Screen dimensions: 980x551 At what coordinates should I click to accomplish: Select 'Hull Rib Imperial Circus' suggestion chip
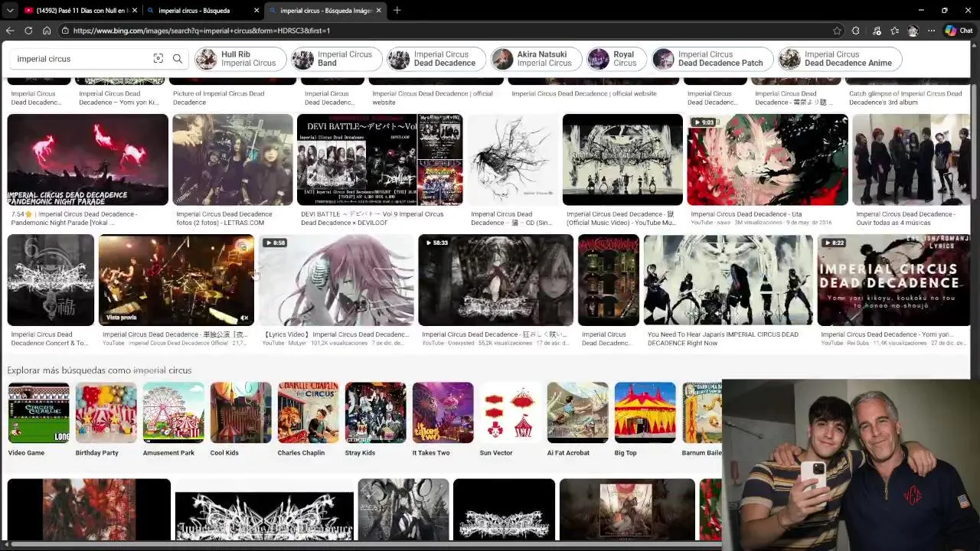click(x=240, y=59)
